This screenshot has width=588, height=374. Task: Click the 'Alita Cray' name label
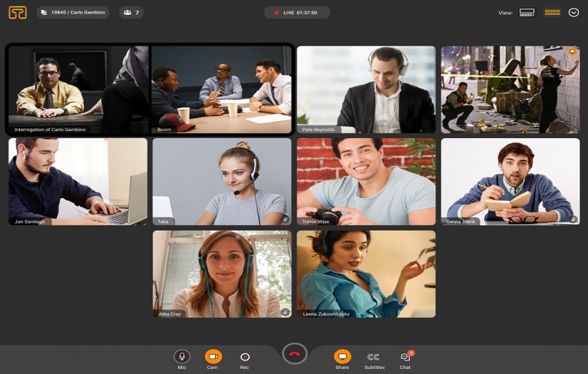coord(170,314)
